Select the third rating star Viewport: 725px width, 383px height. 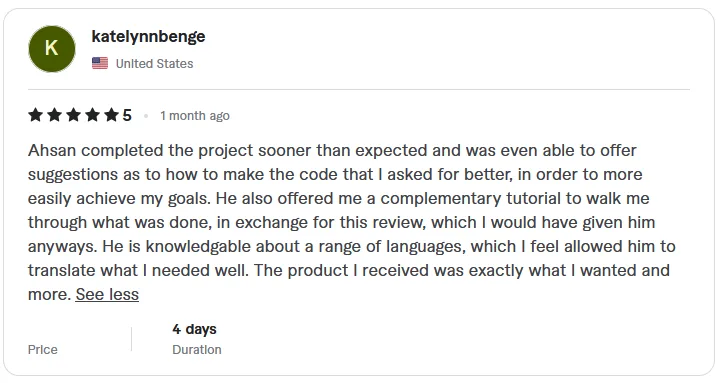pos(74,115)
